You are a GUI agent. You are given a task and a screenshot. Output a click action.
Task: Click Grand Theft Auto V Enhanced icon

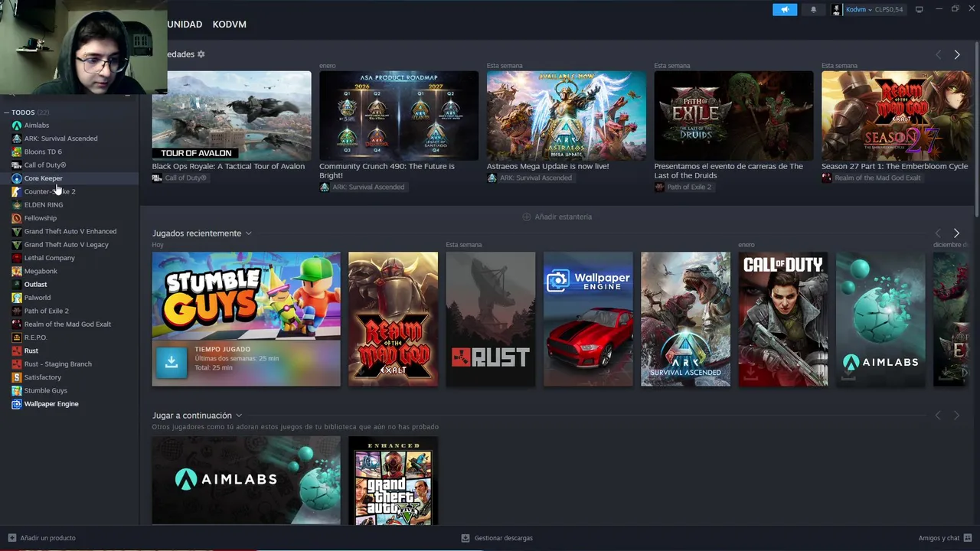click(17, 231)
